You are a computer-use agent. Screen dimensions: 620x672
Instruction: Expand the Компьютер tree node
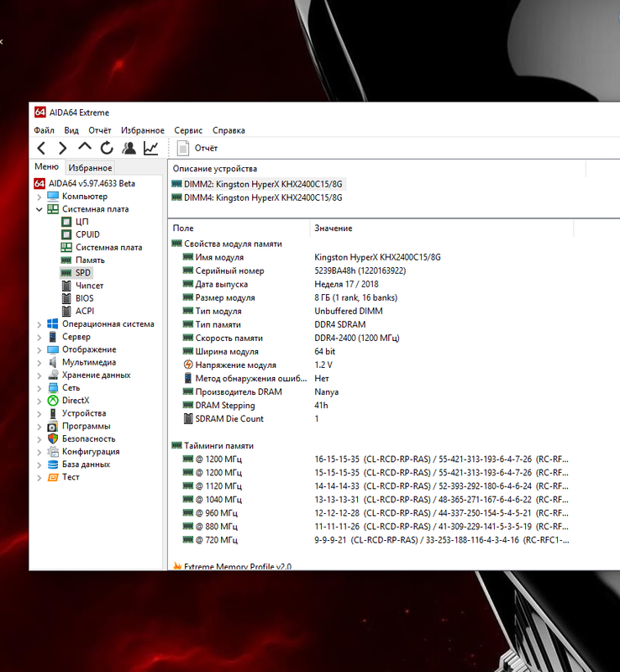pyautogui.click(x=39, y=197)
